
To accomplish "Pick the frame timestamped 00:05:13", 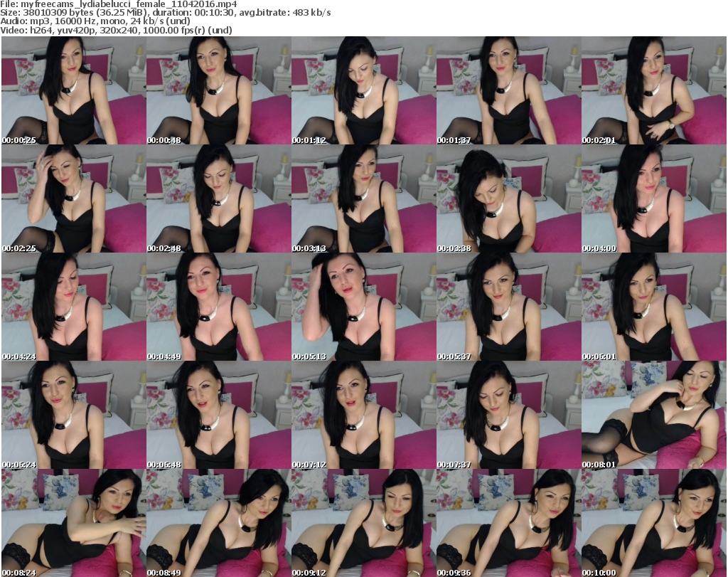I will tap(363, 307).
